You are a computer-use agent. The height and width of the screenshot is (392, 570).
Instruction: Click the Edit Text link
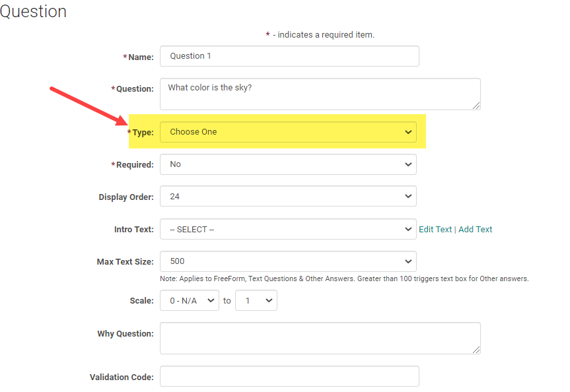[x=435, y=230]
